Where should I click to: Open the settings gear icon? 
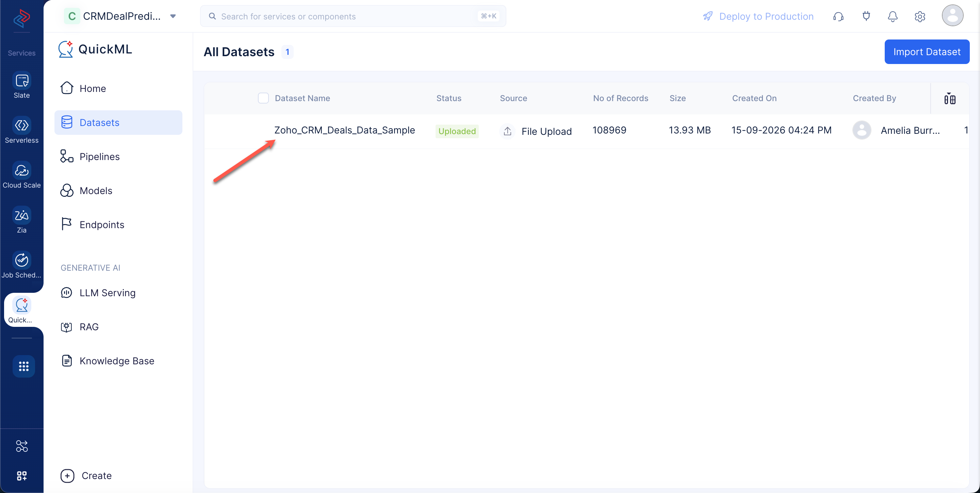click(x=919, y=16)
